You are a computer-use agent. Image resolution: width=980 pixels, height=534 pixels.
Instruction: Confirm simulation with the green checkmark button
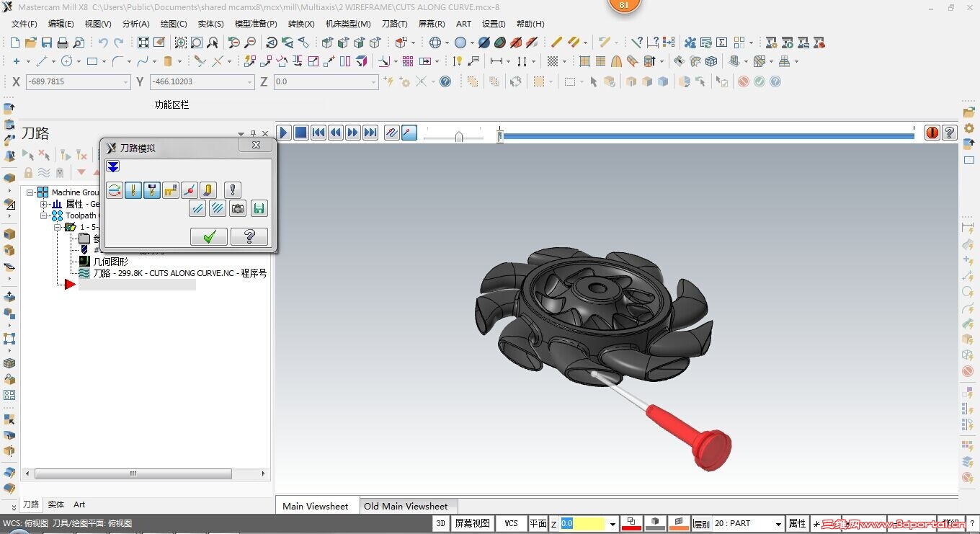tap(209, 236)
